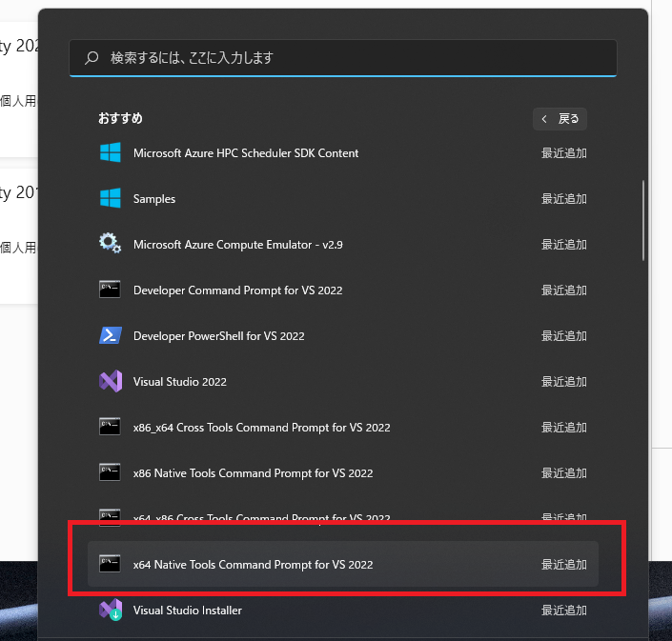672x641 pixels.
Task: Click the search magnifier icon
Action: click(x=92, y=57)
